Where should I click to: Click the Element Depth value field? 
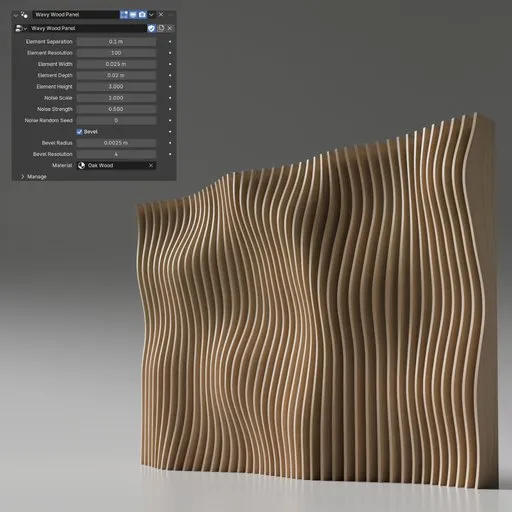[116, 75]
